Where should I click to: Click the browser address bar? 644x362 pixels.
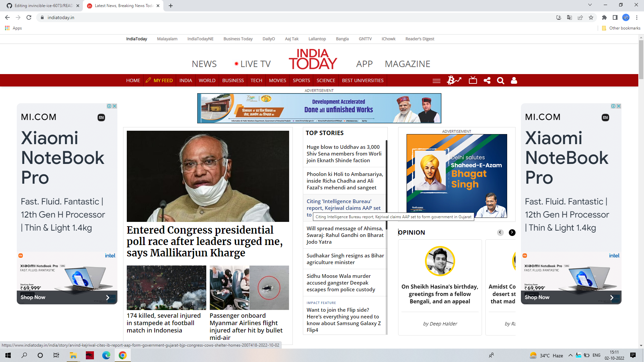(x=134, y=17)
